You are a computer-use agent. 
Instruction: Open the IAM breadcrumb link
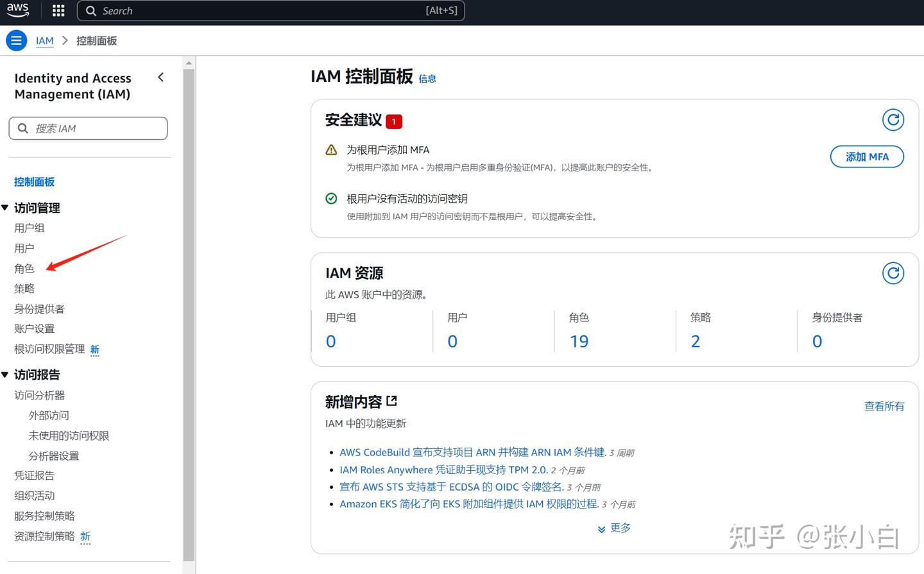[x=45, y=41]
